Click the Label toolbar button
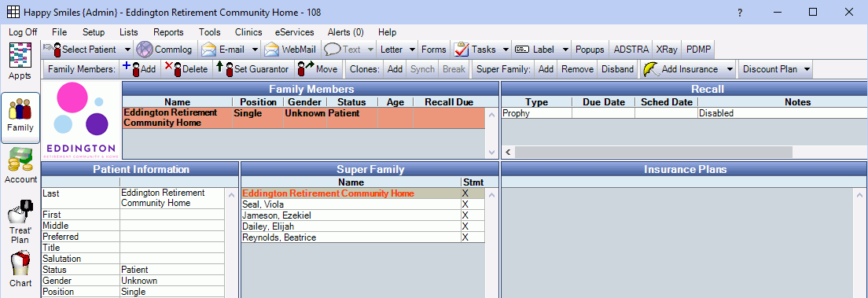868x298 pixels. [536, 50]
